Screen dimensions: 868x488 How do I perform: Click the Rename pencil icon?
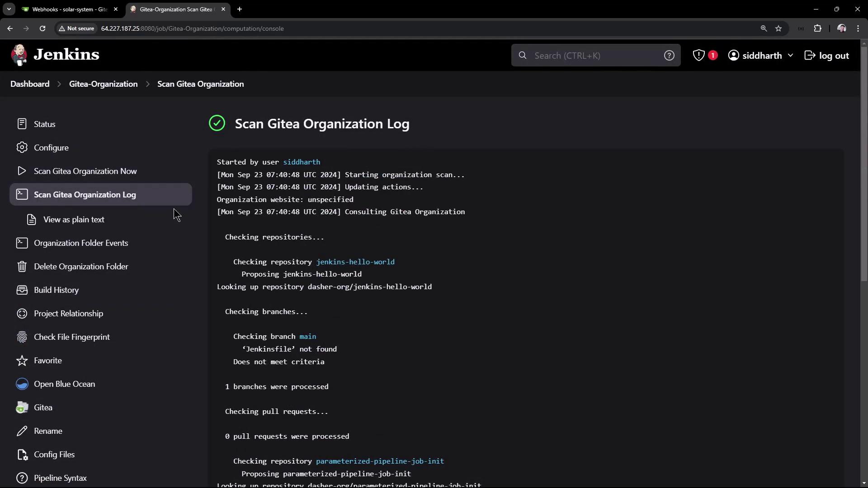coord(22,431)
